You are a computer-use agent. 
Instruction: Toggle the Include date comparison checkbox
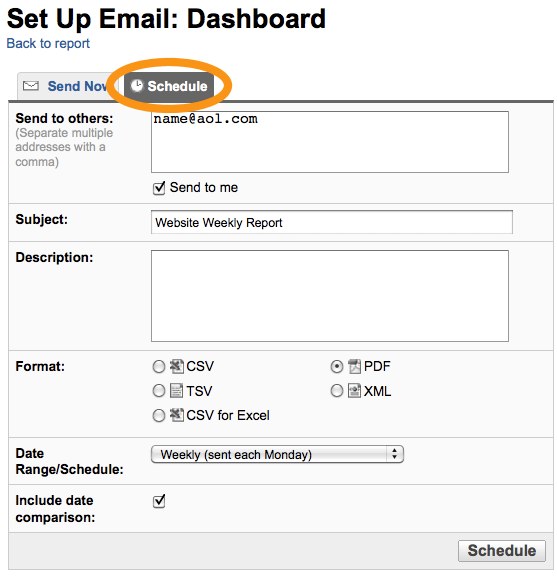(x=159, y=501)
